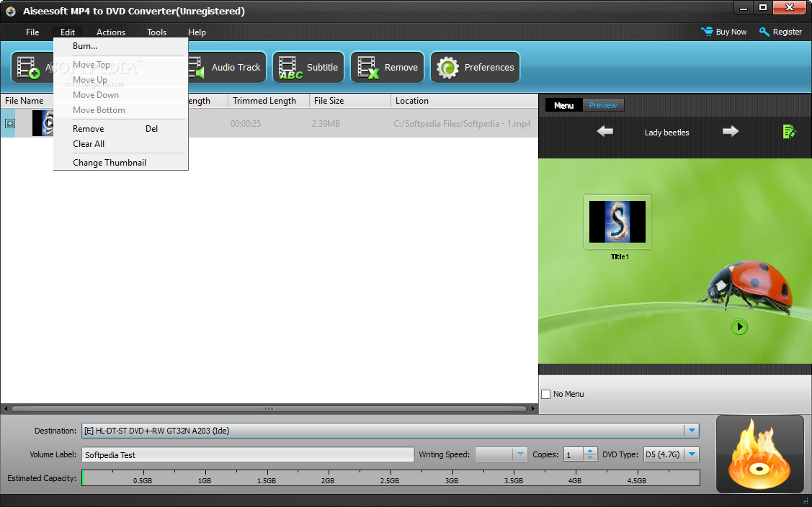Viewport: 812px width, 507px height.
Task: Switch to the Menu tab
Action: pyautogui.click(x=563, y=105)
